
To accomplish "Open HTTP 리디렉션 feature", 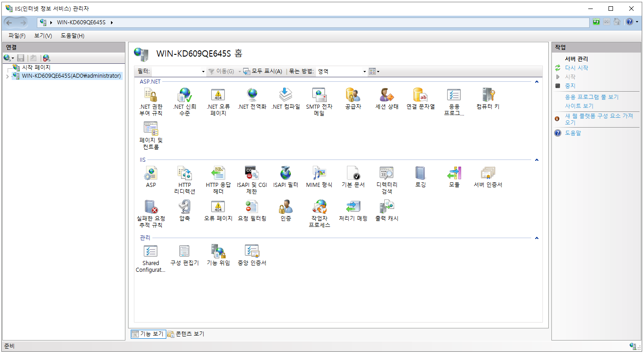I will point(185,180).
